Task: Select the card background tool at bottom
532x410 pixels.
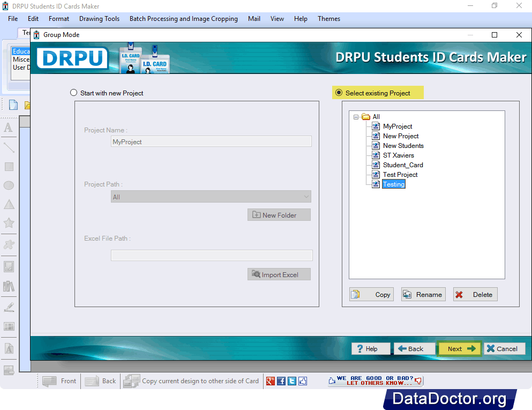Action: [9, 370]
